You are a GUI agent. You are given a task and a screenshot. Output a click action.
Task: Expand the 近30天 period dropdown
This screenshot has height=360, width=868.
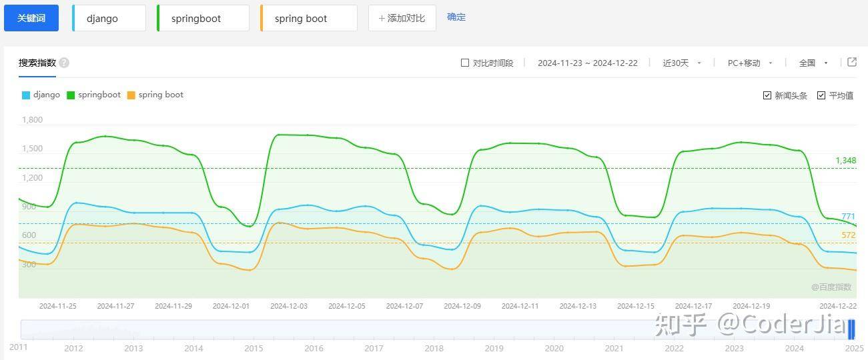(x=682, y=63)
